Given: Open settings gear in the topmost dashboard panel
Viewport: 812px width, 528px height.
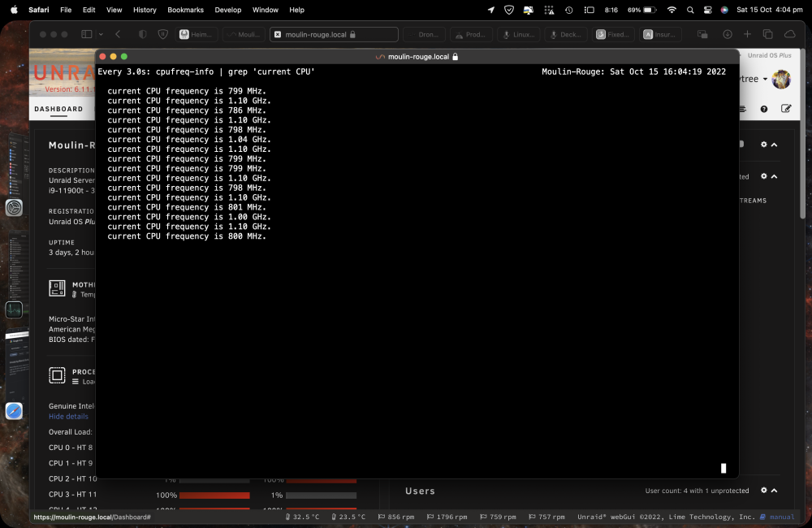Looking at the screenshot, I should tap(764, 145).
